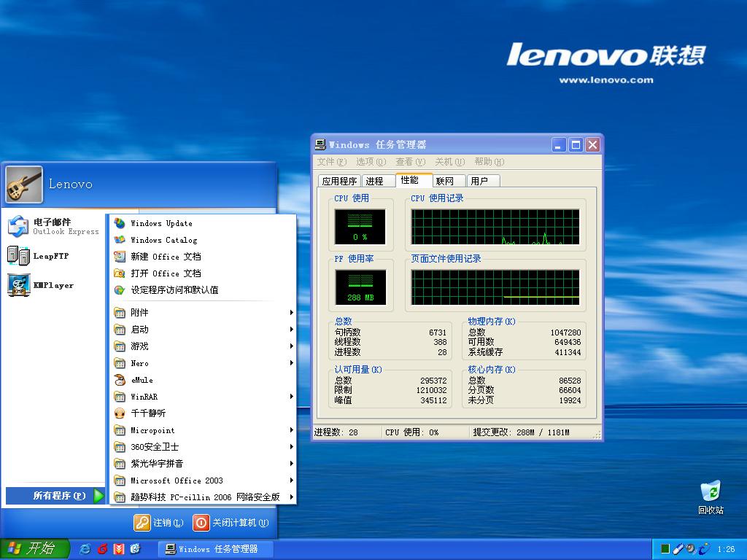The height and width of the screenshot is (560, 747).
Task: Click the CPU 使用 gauge showing 0 %
Action: (360, 227)
